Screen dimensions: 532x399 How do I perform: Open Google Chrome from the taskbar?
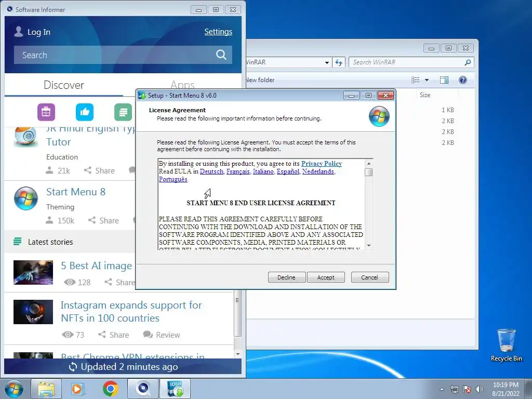(x=111, y=389)
